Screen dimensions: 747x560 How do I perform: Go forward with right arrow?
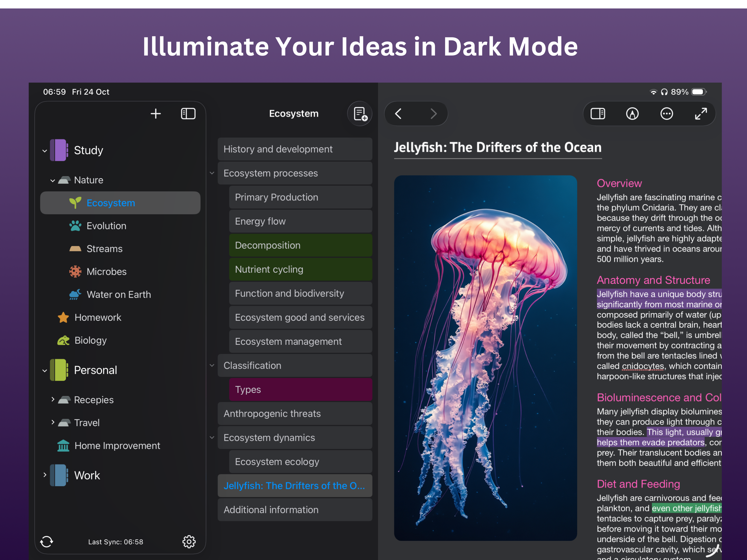click(434, 113)
